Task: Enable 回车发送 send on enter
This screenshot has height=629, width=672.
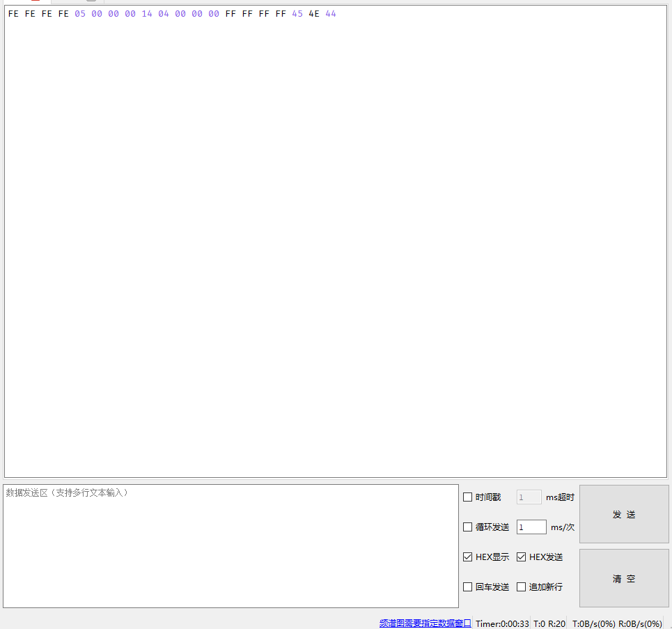Action: pos(467,587)
